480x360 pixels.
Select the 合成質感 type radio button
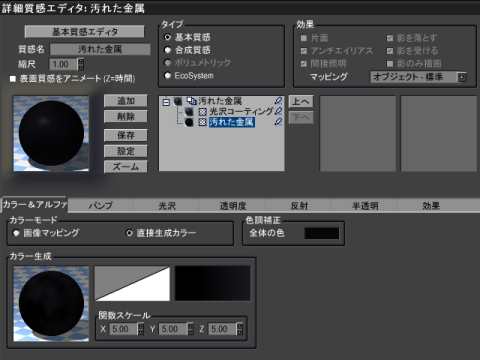[168, 50]
